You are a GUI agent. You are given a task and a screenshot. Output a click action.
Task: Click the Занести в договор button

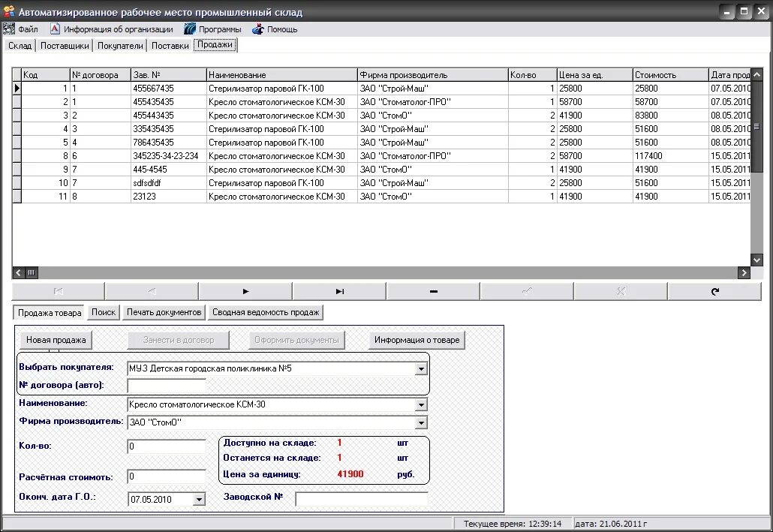tap(179, 340)
